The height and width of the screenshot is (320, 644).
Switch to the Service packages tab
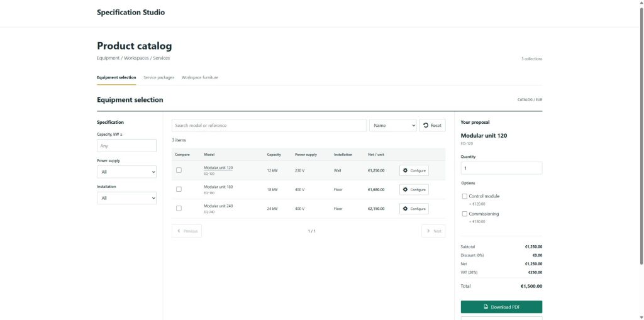click(159, 77)
